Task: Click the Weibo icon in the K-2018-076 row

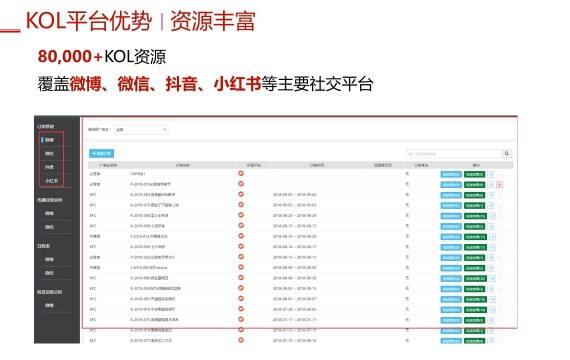Action: (x=241, y=309)
